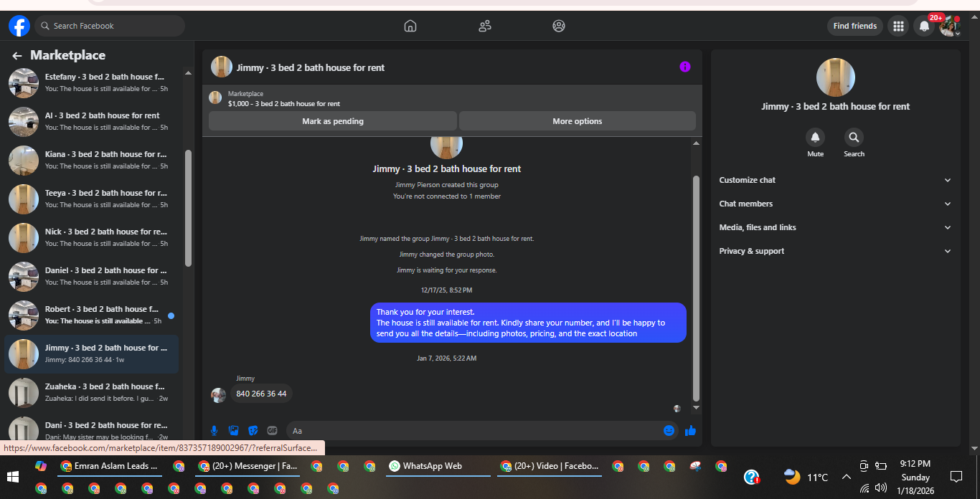Open the Friends icon in top navigation

[x=485, y=26]
